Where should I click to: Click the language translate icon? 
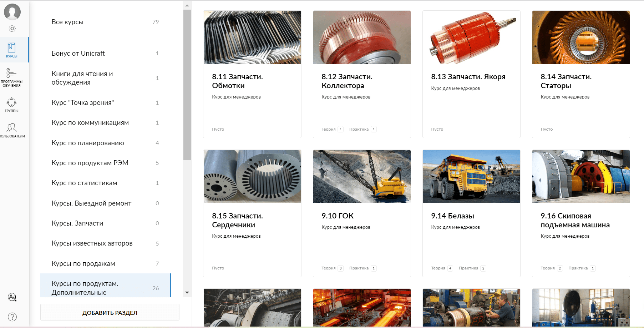click(12, 297)
